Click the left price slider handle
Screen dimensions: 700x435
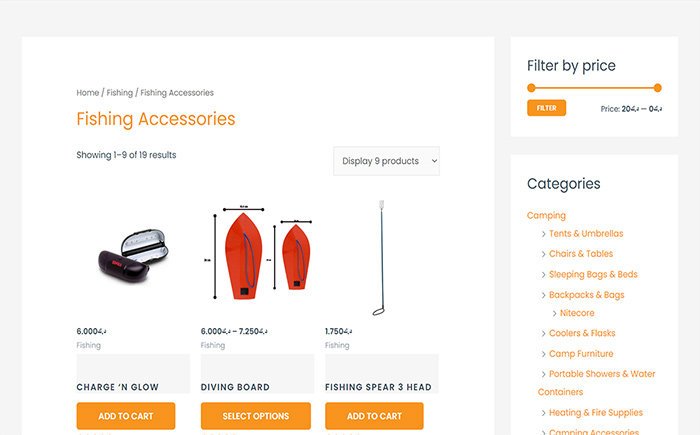(x=531, y=88)
